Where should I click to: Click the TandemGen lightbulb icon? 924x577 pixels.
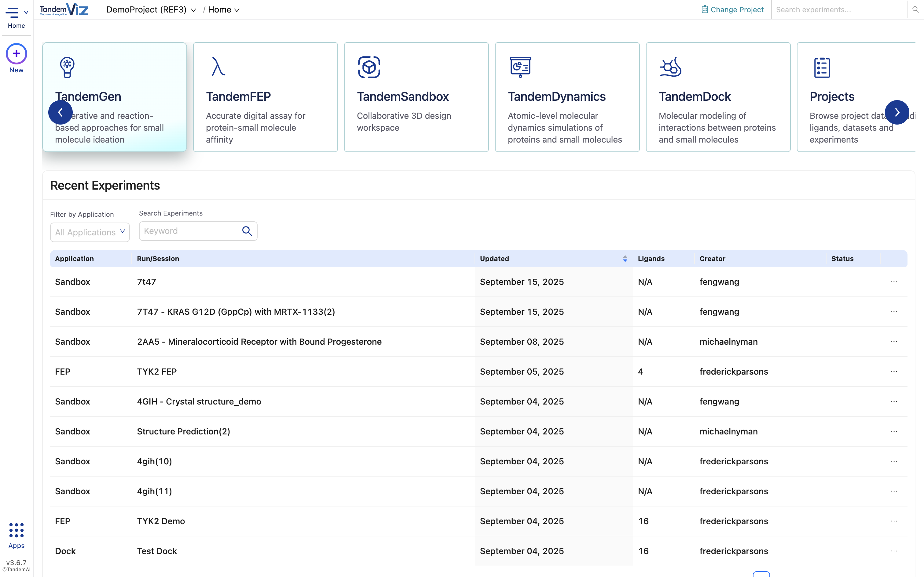pyautogui.click(x=67, y=67)
